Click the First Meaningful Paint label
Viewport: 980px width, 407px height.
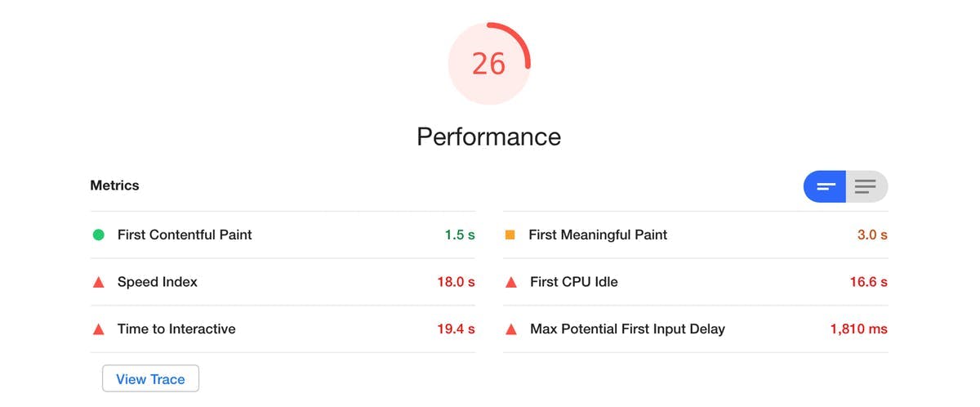pyautogui.click(x=598, y=235)
